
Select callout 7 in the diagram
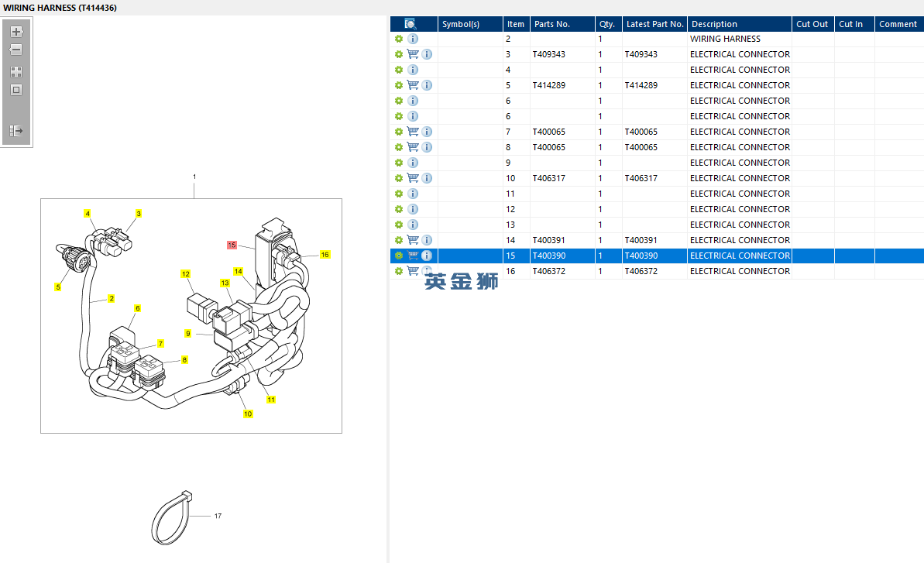[x=160, y=344]
